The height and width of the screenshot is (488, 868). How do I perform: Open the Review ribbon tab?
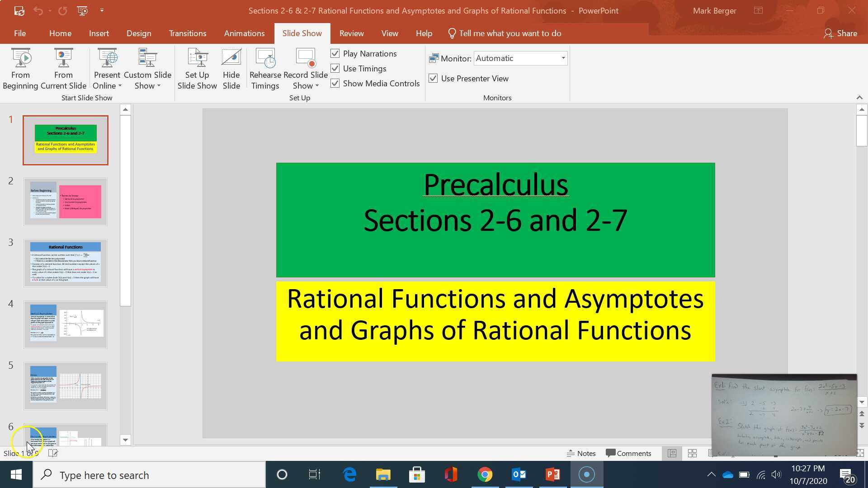pyautogui.click(x=351, y=33)
